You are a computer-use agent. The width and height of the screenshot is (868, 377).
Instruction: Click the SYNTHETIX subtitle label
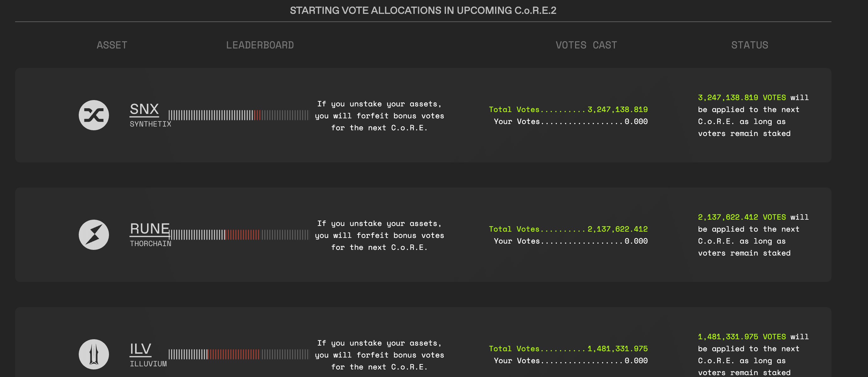150,124
